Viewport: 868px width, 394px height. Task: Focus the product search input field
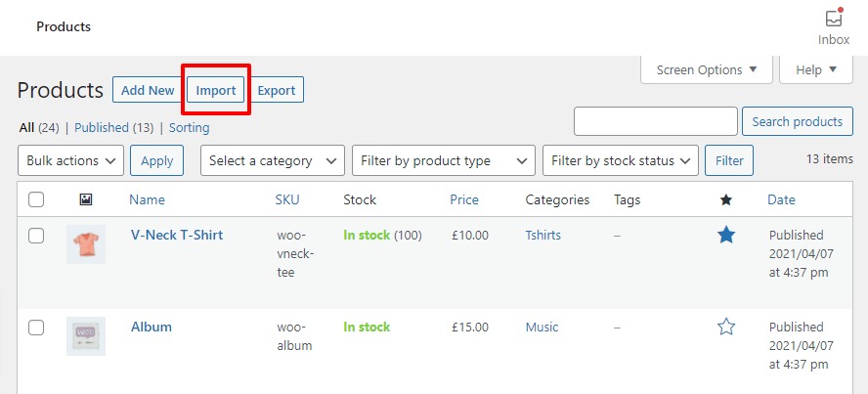tap(655, 121)
